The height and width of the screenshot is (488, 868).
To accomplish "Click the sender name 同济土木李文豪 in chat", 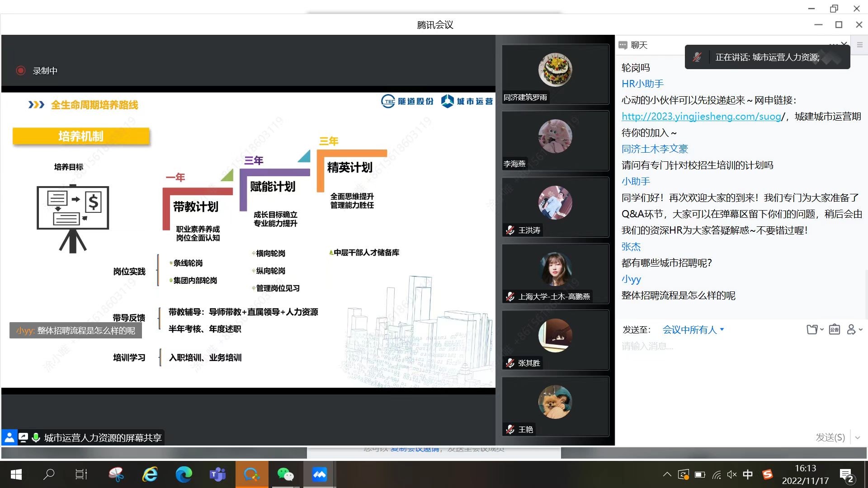I will click(655, 149).
